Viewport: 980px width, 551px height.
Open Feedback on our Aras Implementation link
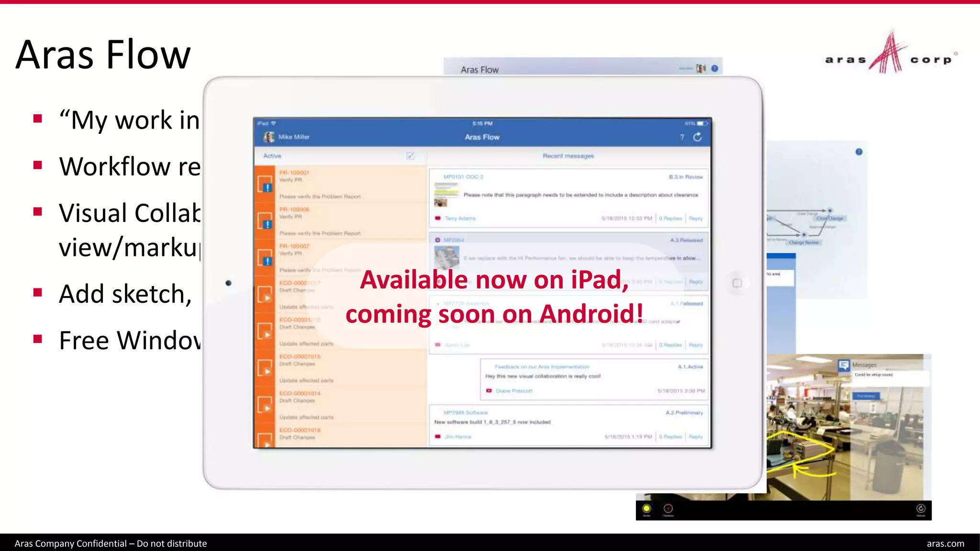click(x=542, y=367)
